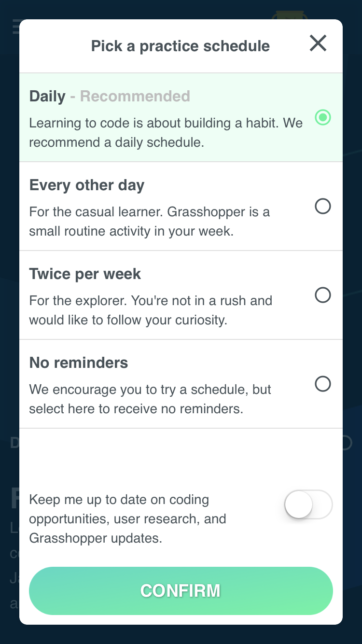The image size is (362, 644).
Task: Select the Every other day radio button
Action: (x=323, y=206)
